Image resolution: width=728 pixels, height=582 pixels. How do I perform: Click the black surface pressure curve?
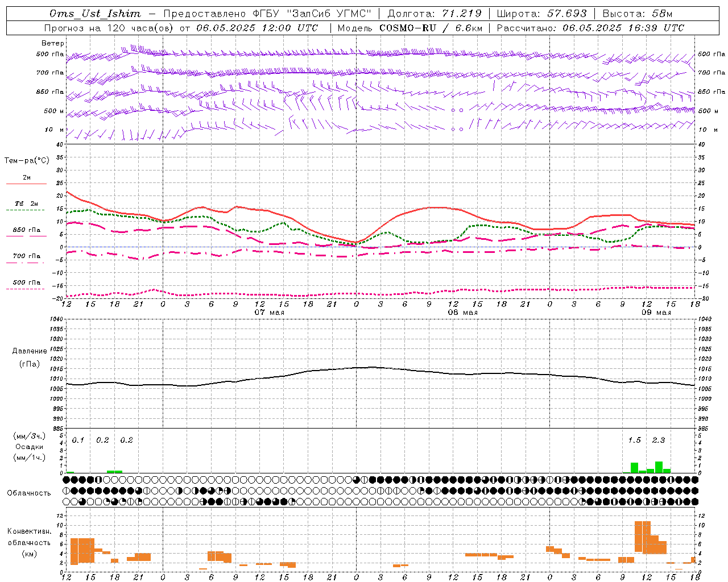[380, 368]
